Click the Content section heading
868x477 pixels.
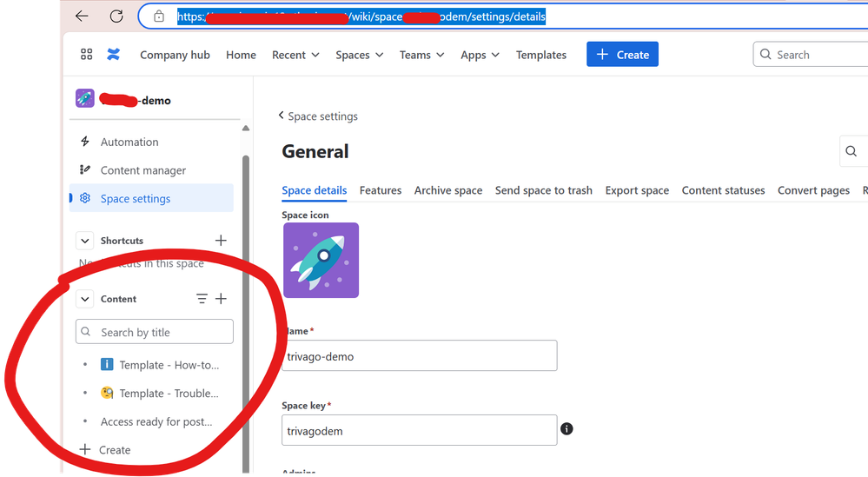coord(118,299)
